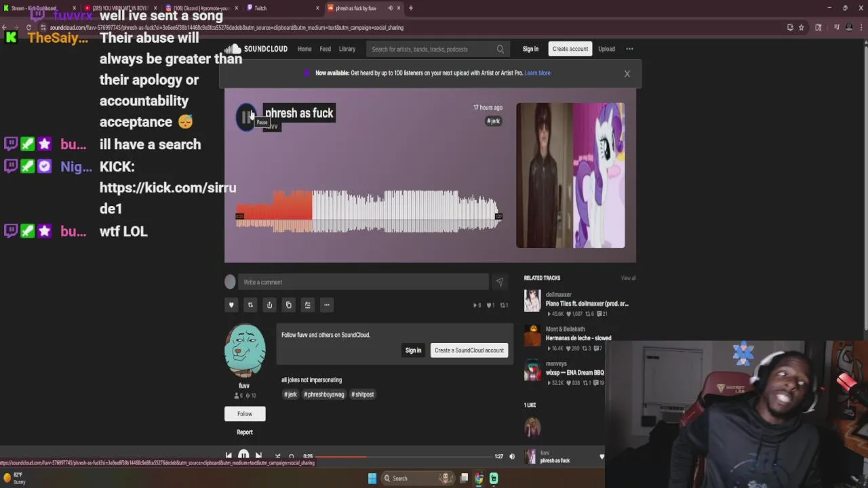Screen dimensions: 868x488
Task: Click the Mont & Bellakath track thumbnail
Action: click(x=532, y=335)
